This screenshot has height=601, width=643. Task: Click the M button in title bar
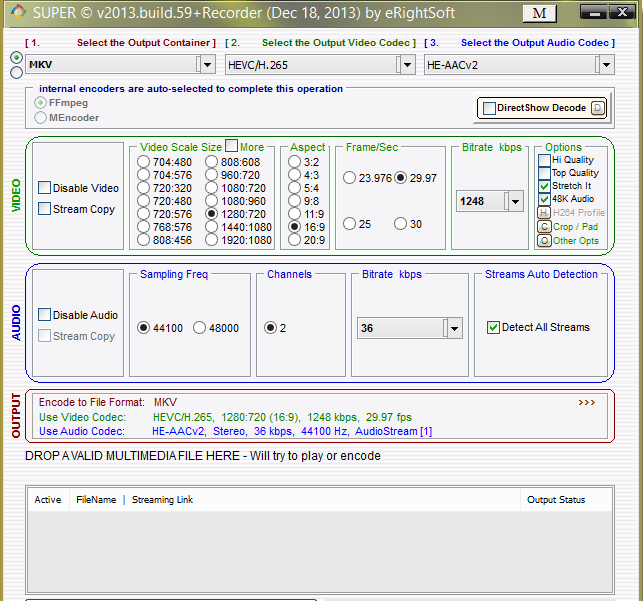pos(541,13)
